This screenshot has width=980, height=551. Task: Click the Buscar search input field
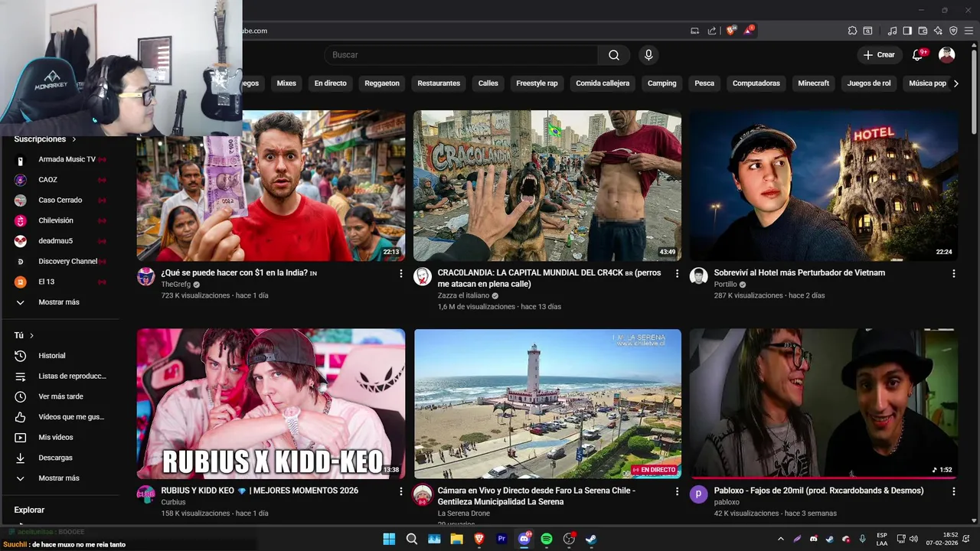(x=461, y=55)
